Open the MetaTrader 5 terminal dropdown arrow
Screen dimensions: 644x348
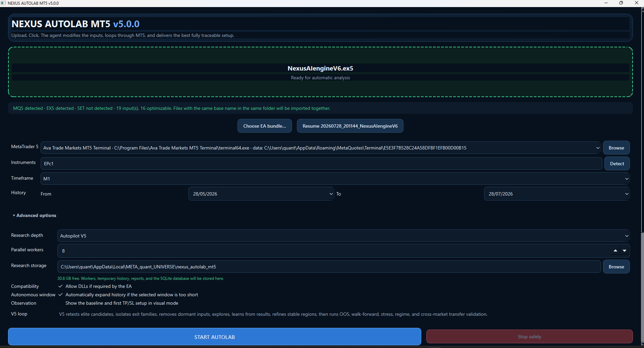(x=598, y=148)
